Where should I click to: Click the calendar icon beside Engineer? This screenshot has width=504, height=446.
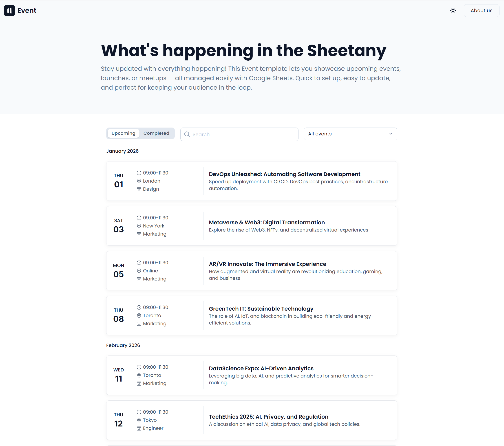(x=139, y=428)
